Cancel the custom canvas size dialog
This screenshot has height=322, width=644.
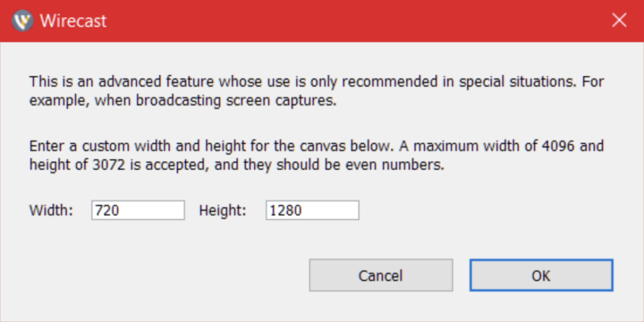381,275
